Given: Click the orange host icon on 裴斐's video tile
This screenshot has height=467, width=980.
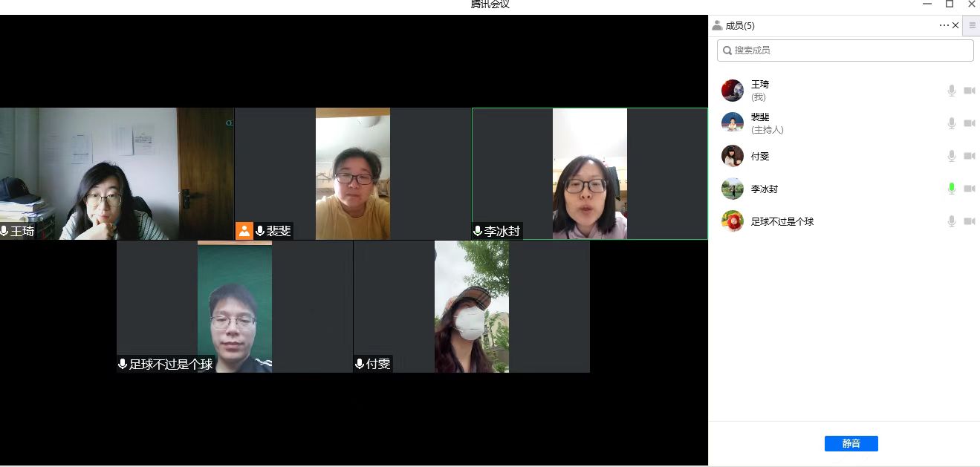Looking at the screenshot, I should (244, 231).
